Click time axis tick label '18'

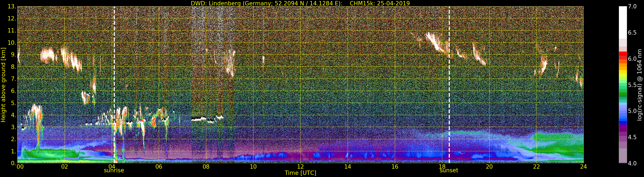point(442,167)
